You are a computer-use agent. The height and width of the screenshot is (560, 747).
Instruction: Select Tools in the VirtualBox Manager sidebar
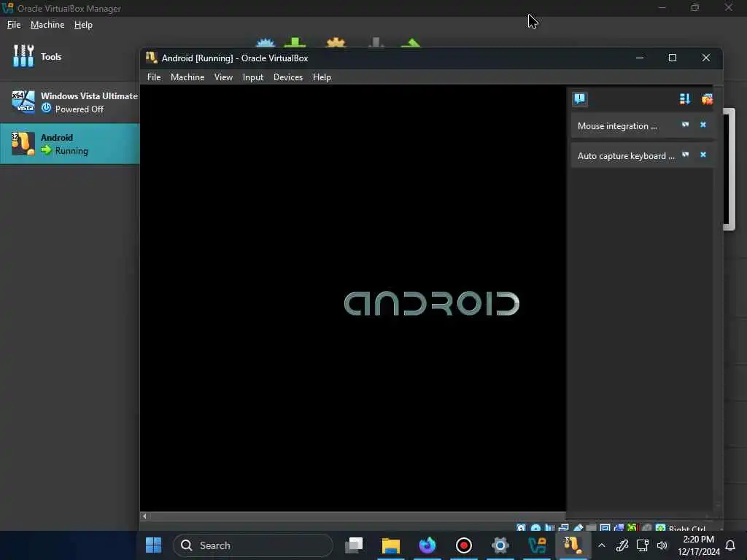tap(69, 57)
